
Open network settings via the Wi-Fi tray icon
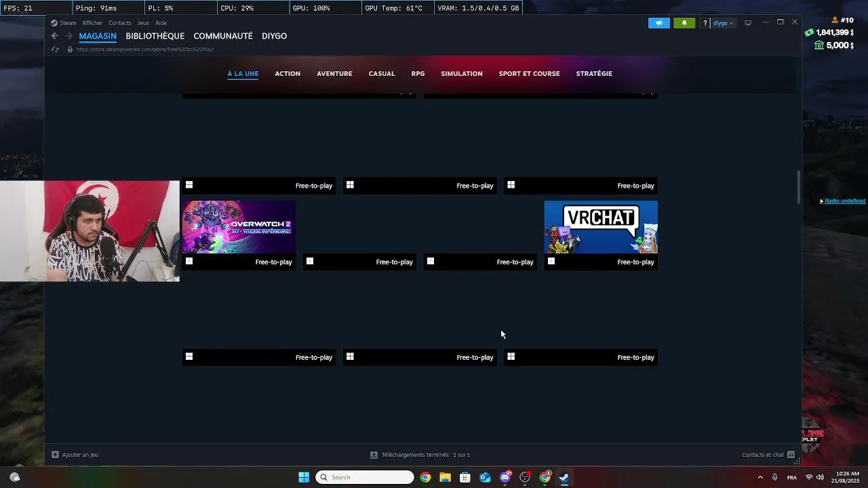point(808,477)
